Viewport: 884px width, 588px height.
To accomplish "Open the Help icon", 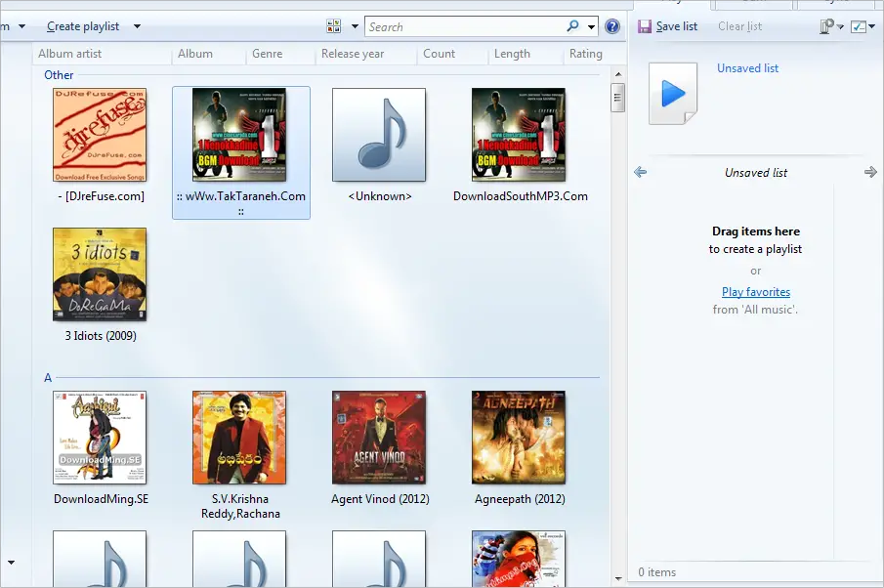I will coord(612,26).
